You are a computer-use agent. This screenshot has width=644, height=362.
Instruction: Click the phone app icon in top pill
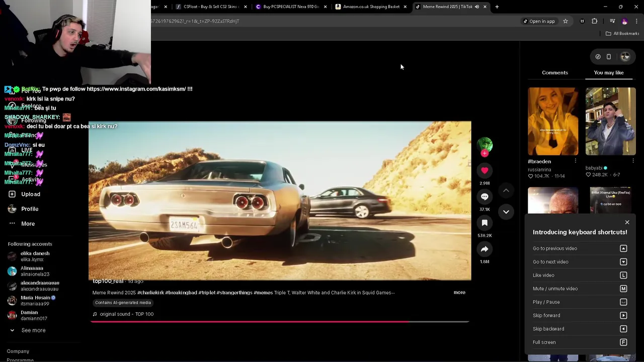point(609,57)
